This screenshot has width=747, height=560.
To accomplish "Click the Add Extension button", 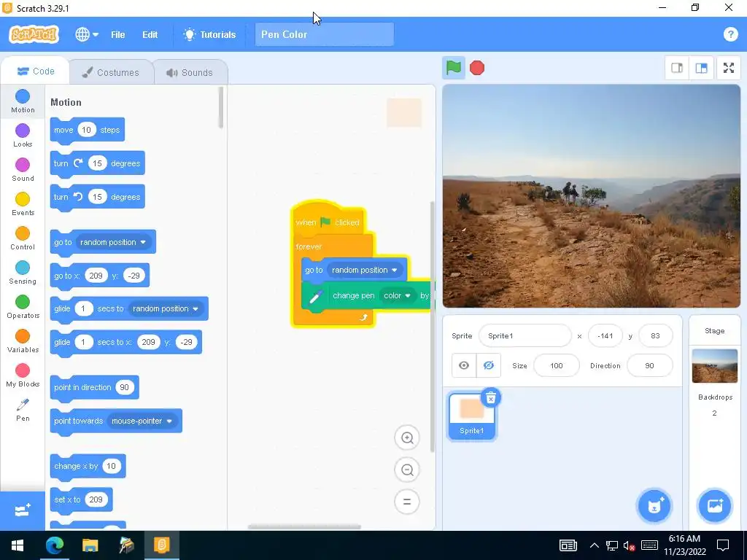I will pos(23,511).
